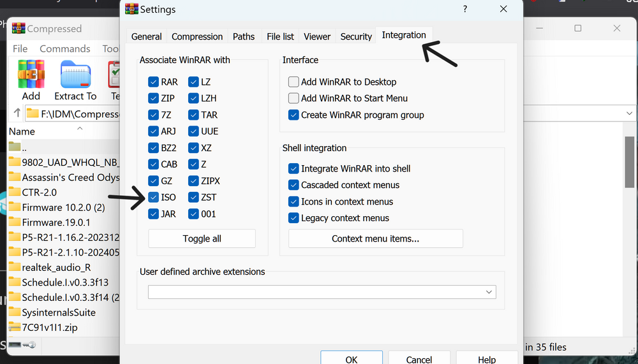
Task: Click the folder icon beside Firmware.19.0.1
Action: pyautogui.click(x=15, y=222)
